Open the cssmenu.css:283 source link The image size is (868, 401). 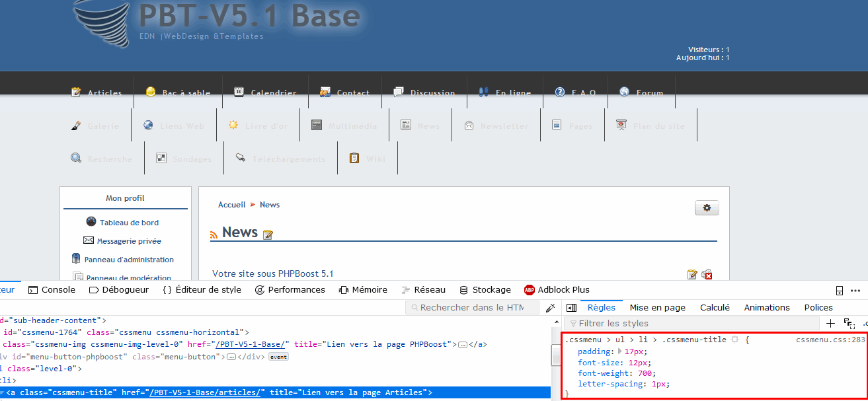point(830,340)
